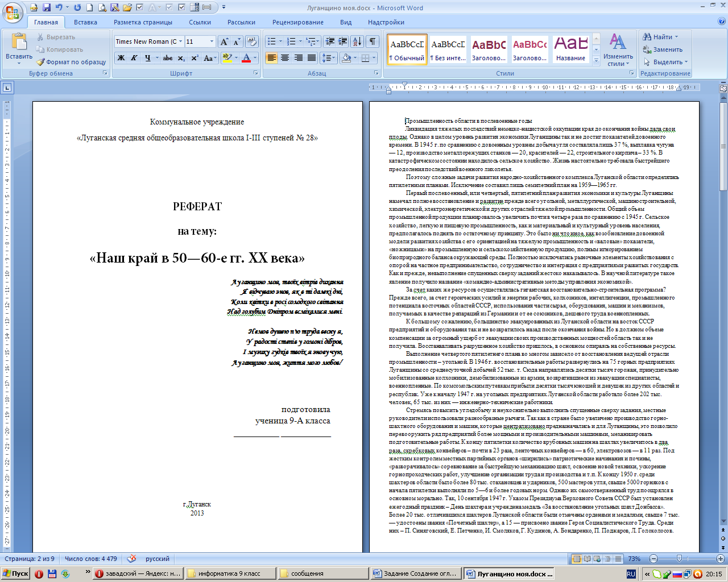This screenshot has height=582, width=728.
Task: Apply underline Ч formatting
Action: point(147,58)
